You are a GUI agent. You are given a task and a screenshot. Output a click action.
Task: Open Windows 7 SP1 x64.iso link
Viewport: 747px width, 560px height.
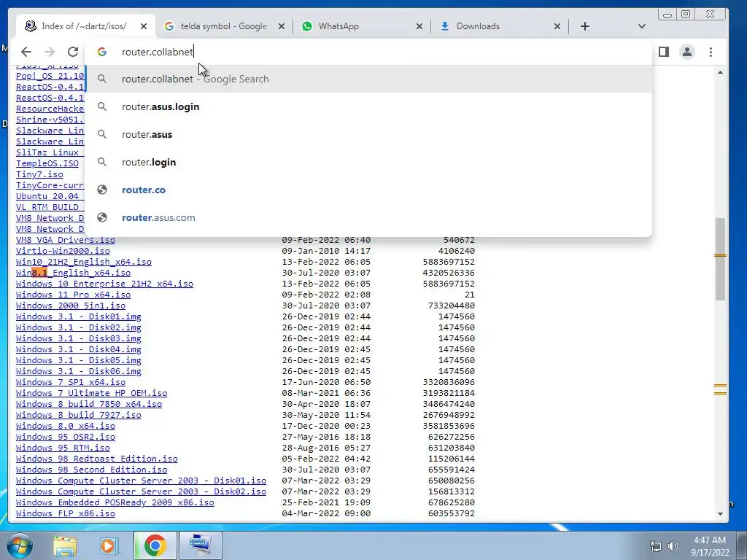click(x=71, y=382)
